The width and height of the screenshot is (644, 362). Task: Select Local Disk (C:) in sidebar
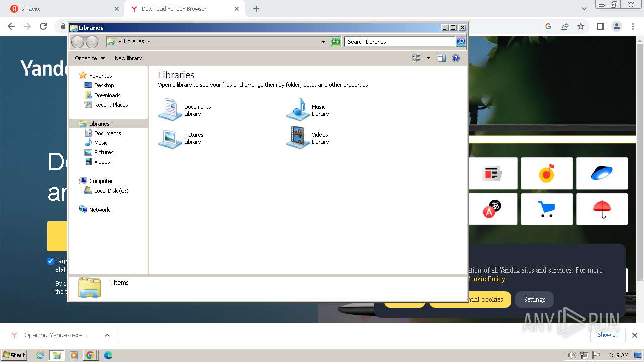(111, 191)
